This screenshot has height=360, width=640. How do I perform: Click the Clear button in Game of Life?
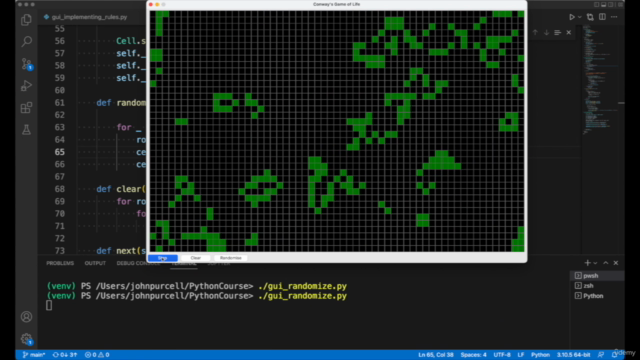point(196,258)
